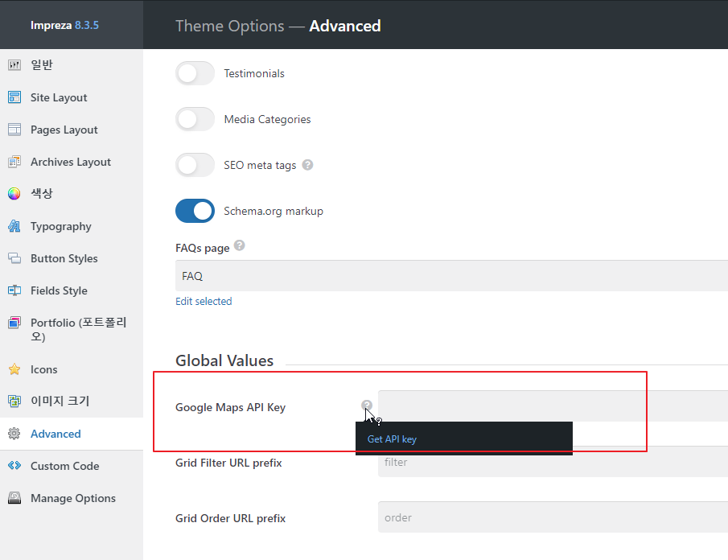Click the Grid Filter URL prefix field
728x560 pixels.
553,462
